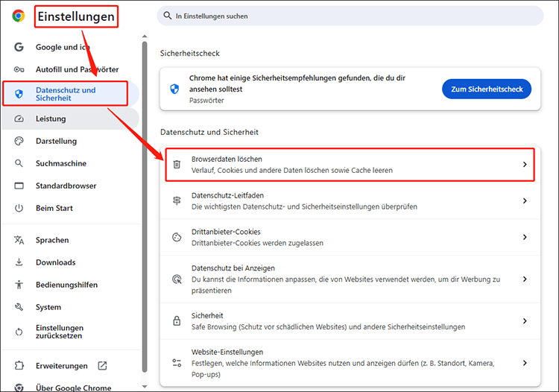This screenshot has height=392, width=559.
Task: Focus the In Einstellungen suchen search field
Action: 350,16
